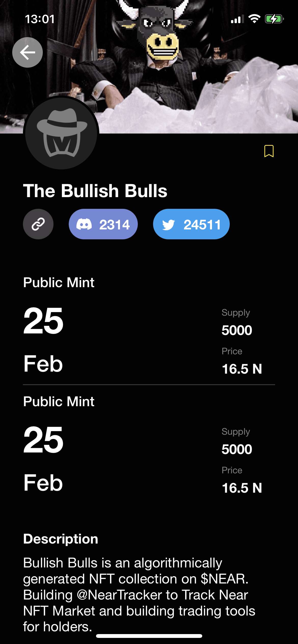Tap the back arrow button
298x644 pixels.
click(28, 52)
